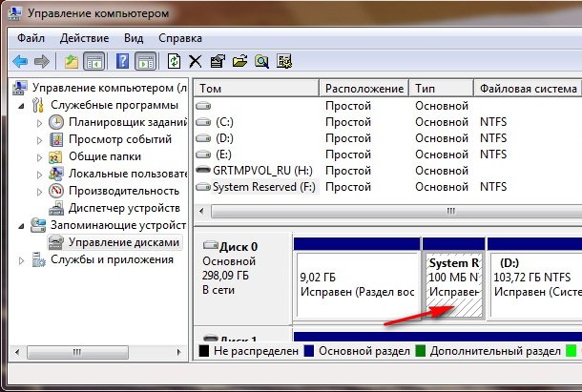Expand Службы и приложения node
This screenshot has height=392, width=582.
(22, 260)
